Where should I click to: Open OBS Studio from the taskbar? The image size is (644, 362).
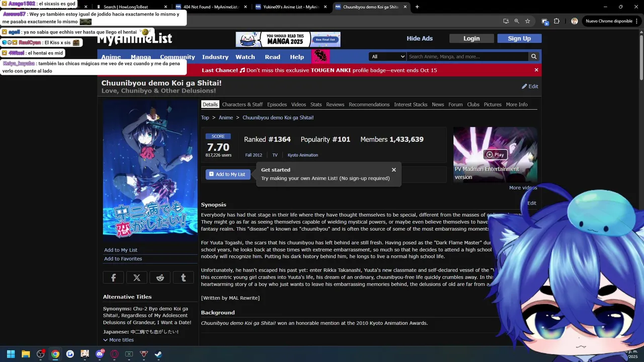pyautogui.click(x=41, y=354)
